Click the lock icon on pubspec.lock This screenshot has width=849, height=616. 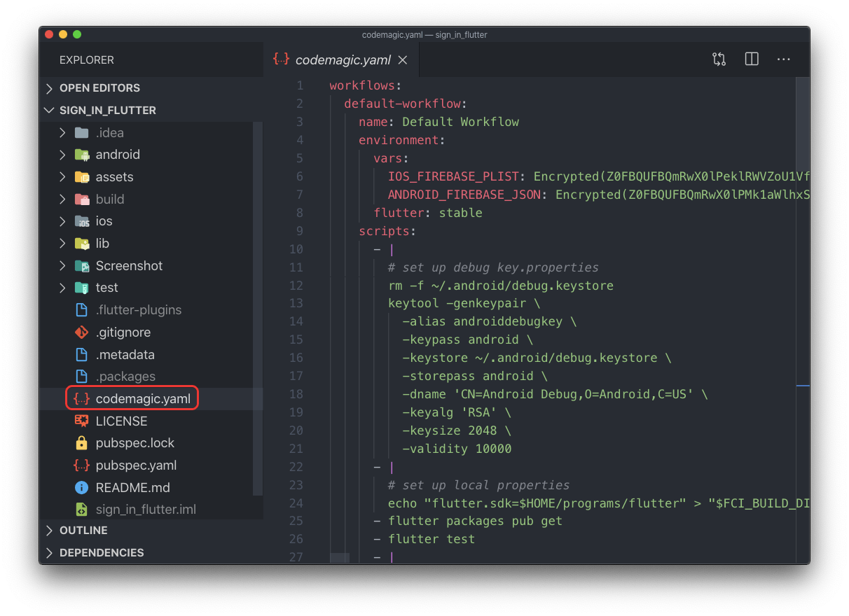[81, 442]
